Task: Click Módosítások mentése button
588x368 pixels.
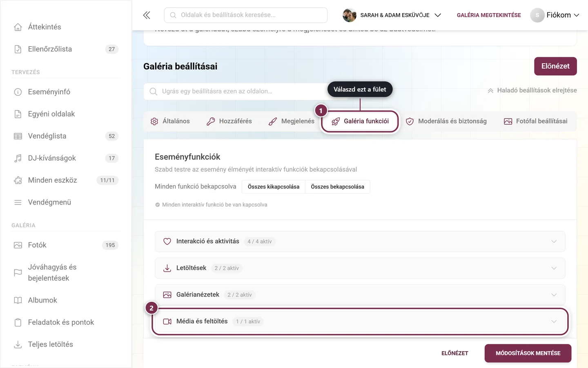Action: point(528,353)
